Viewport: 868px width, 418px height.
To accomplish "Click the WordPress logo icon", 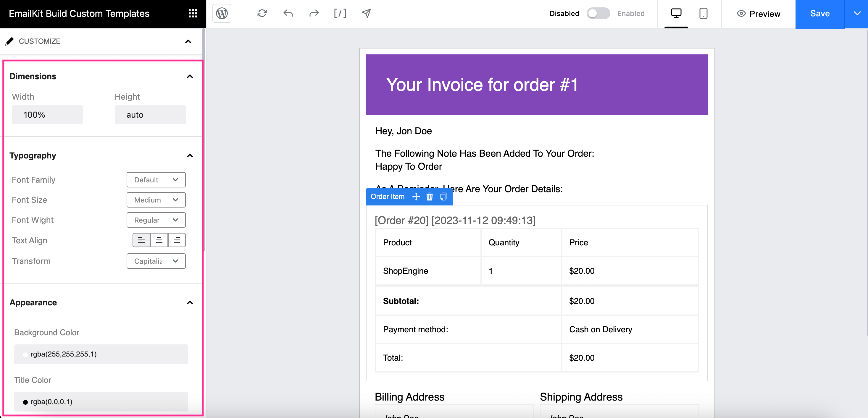I will tap(222, 13).
